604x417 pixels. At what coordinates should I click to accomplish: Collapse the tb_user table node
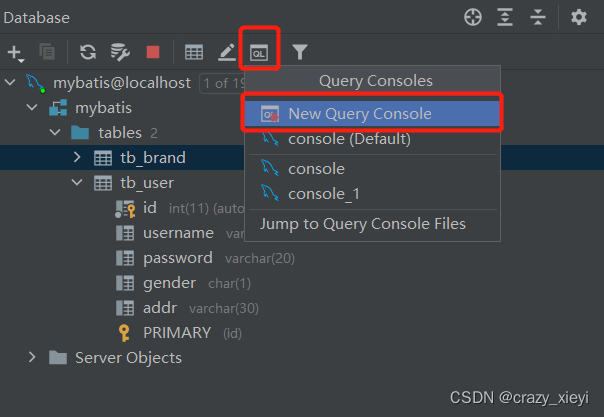coord(78,183)
